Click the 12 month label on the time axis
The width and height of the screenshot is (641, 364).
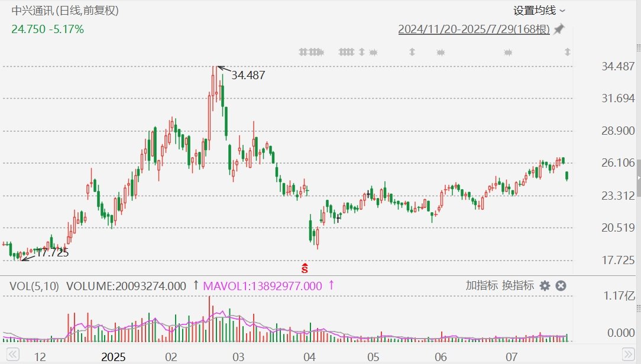[x=40, y=357]
